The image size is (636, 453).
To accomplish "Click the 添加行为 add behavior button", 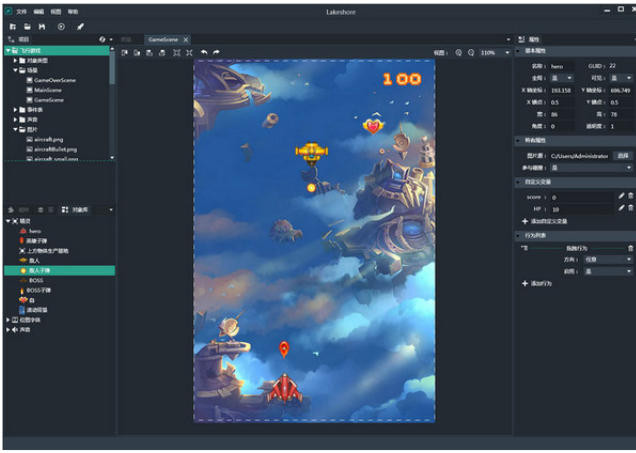I will tap(537, 283).
